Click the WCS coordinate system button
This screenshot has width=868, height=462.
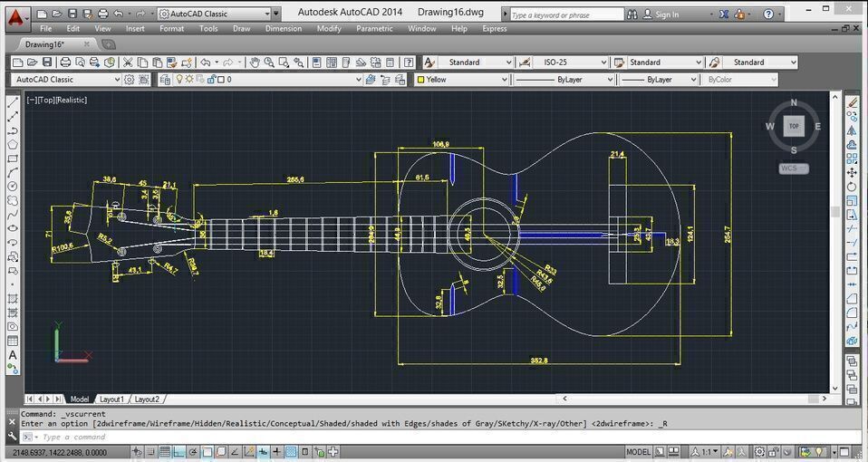click(x=793, y=168)
